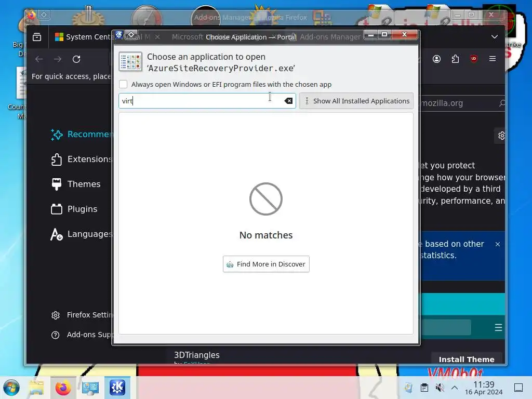Click the uBlock Origin toolbar icon
The height and width of the screenshot is (399, 532).
474,59
